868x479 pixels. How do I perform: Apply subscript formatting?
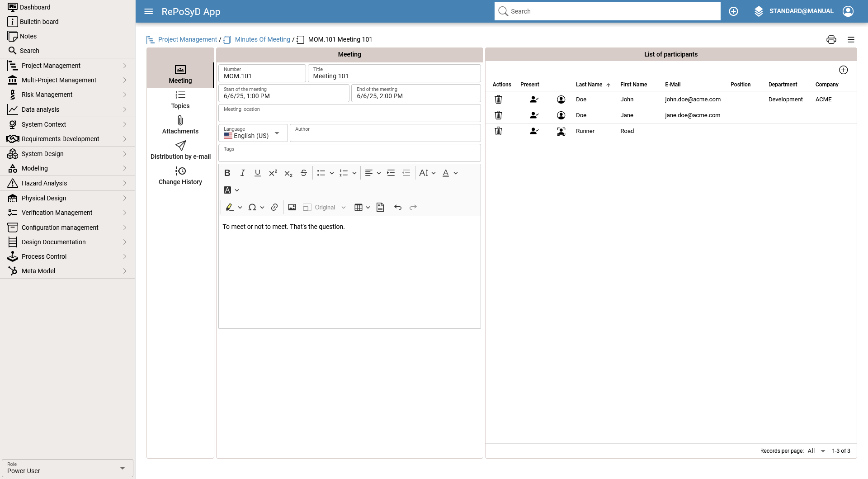(x=288, y=173)
